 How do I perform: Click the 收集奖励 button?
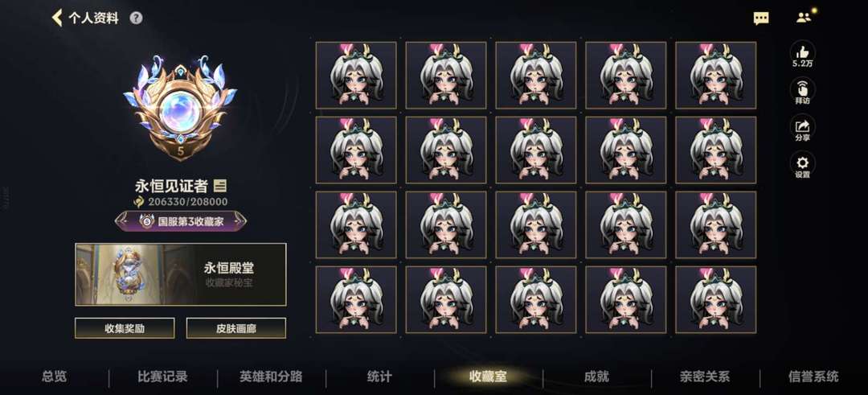click(x=125, y=328)
